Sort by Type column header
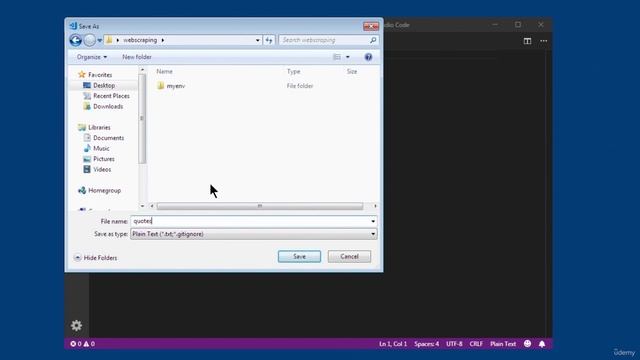The height and width of the screenshot is (360, 640). 293,71
